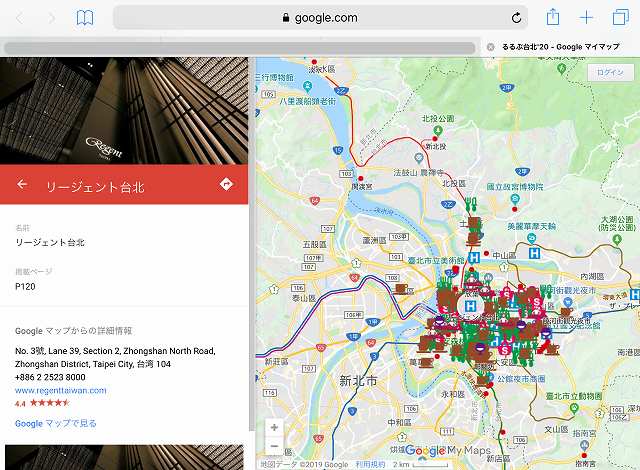Open the lower Regent photo thumbnail

coord(124,457)
